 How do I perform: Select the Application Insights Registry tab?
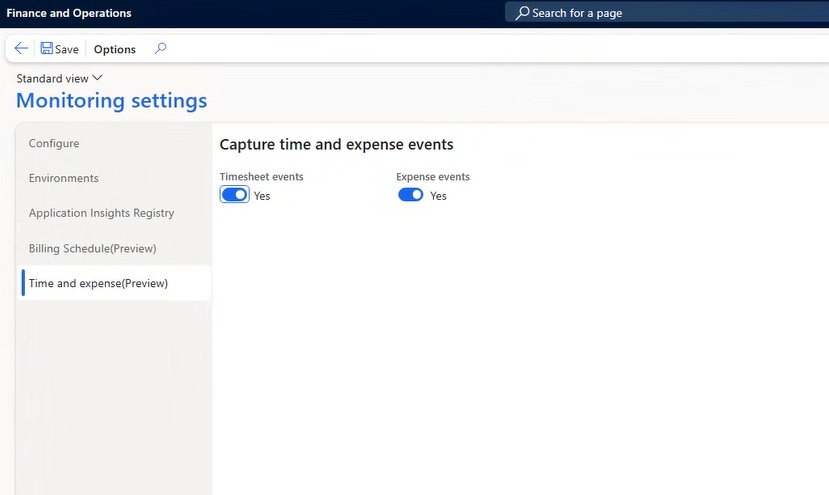pyautogui.click(x=101, y=213)
